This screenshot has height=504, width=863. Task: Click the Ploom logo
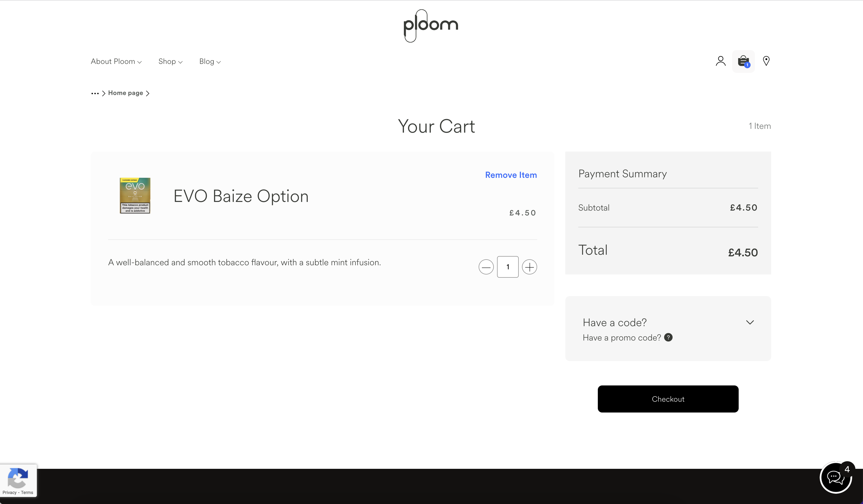point(431,26)
